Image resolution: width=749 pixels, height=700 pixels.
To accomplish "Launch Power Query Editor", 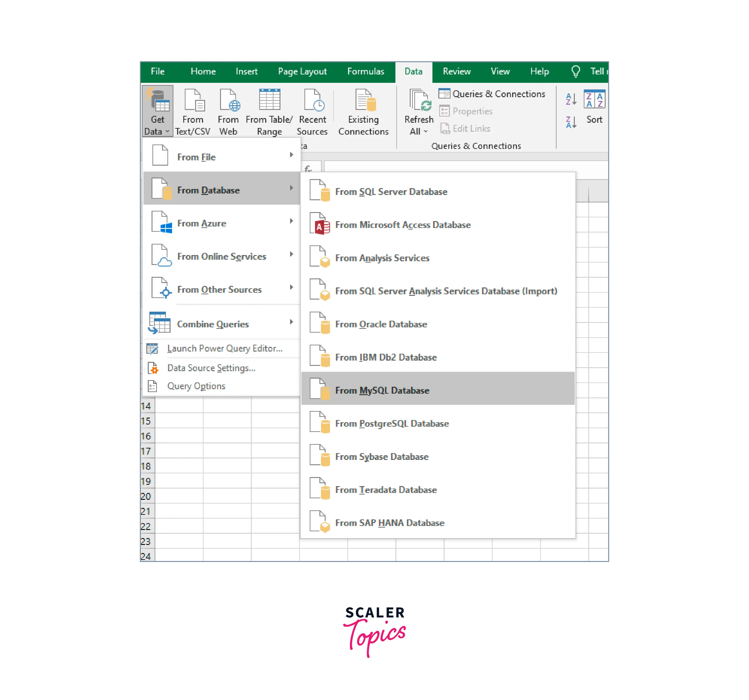I will pyautogui.click(x=224, y=348).
